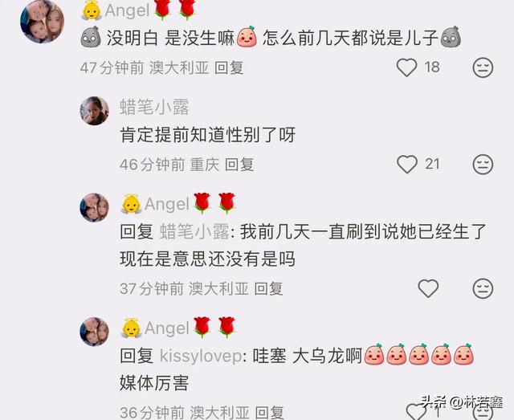The height and width of the screenshot is (420, 514).
Task: Open 蜡笔小露 username above her comment
Action: [154, 107]
